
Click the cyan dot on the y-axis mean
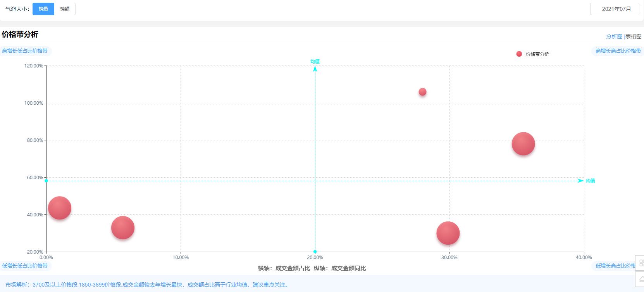click(46, 181)
